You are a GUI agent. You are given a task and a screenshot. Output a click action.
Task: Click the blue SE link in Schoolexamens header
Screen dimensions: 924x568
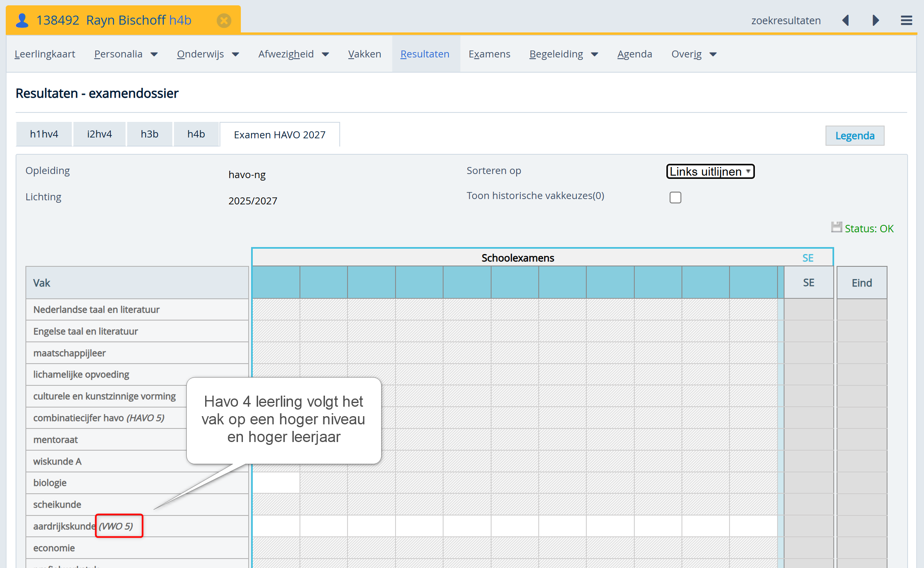coord(807,258)
